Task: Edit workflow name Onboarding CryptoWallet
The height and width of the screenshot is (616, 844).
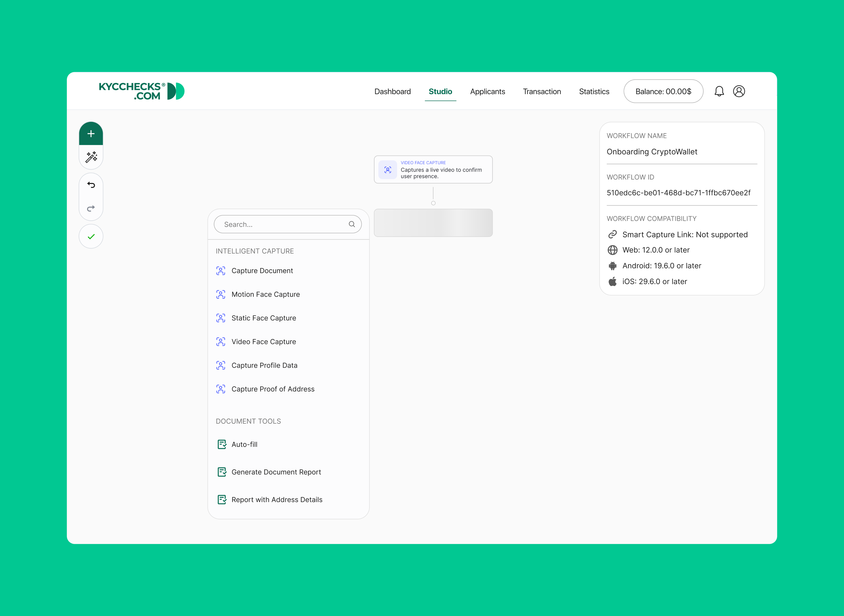Action: pyautogui.click(x=652, y=152)
